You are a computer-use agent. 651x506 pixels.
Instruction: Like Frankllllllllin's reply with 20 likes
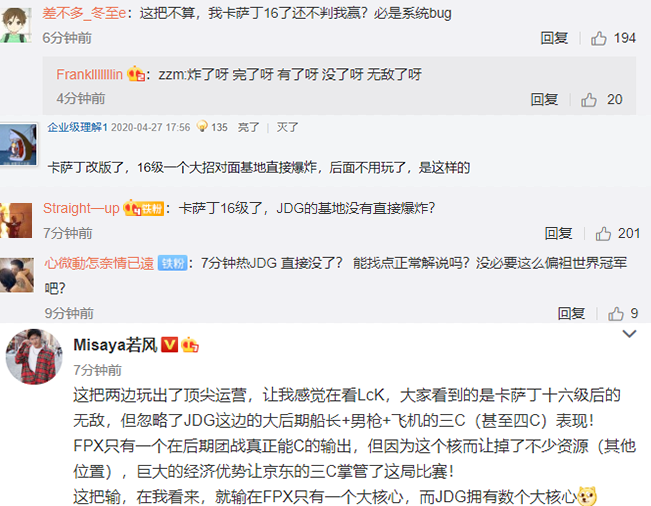pyautogui.click(x=588, y=100)
